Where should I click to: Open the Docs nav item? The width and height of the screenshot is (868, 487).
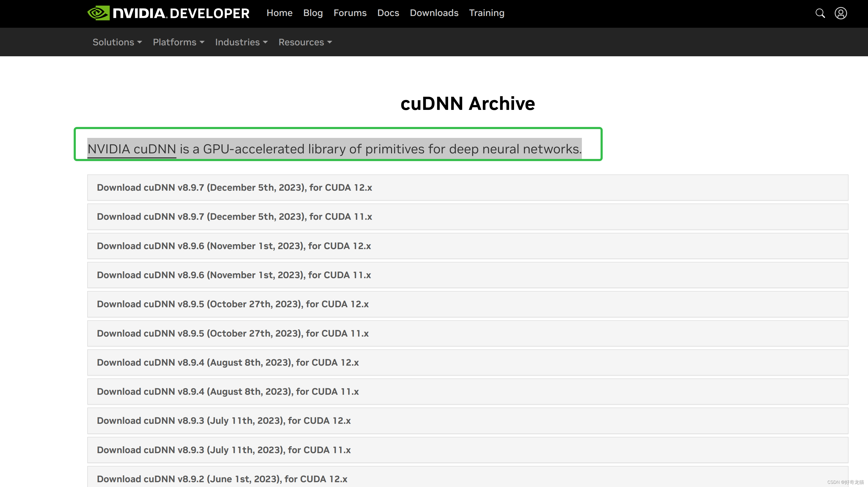[388, 13]
